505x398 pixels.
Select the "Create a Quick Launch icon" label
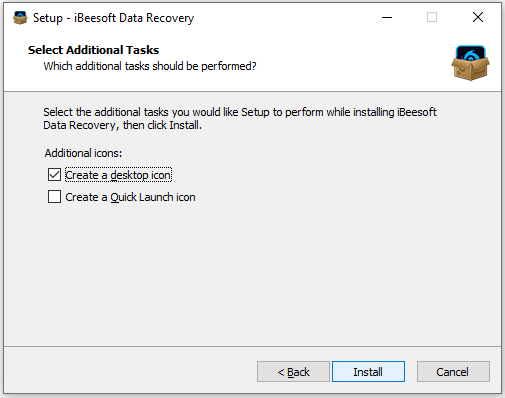(x=130, y=197)
